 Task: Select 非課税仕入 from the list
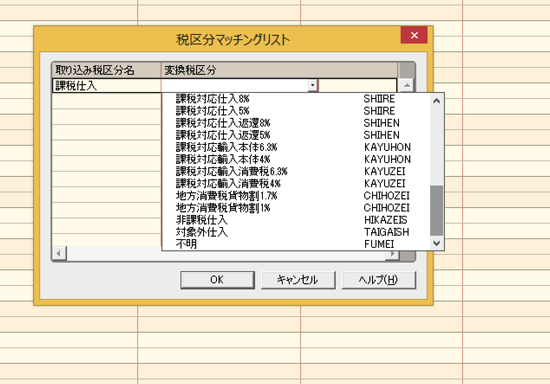[x=295, y=220]
